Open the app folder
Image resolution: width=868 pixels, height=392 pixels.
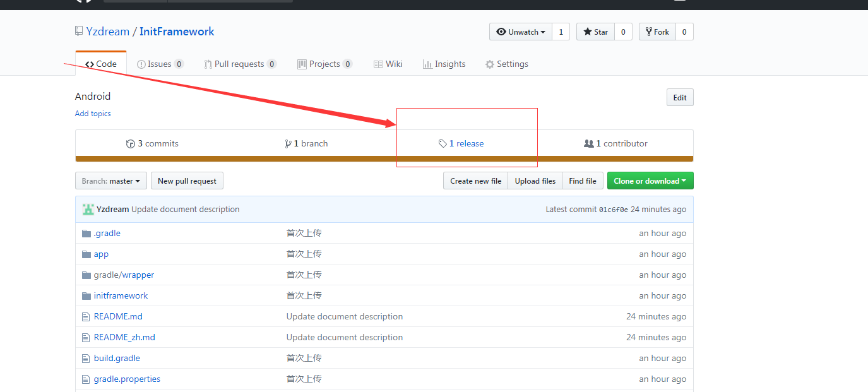[101, 254]
